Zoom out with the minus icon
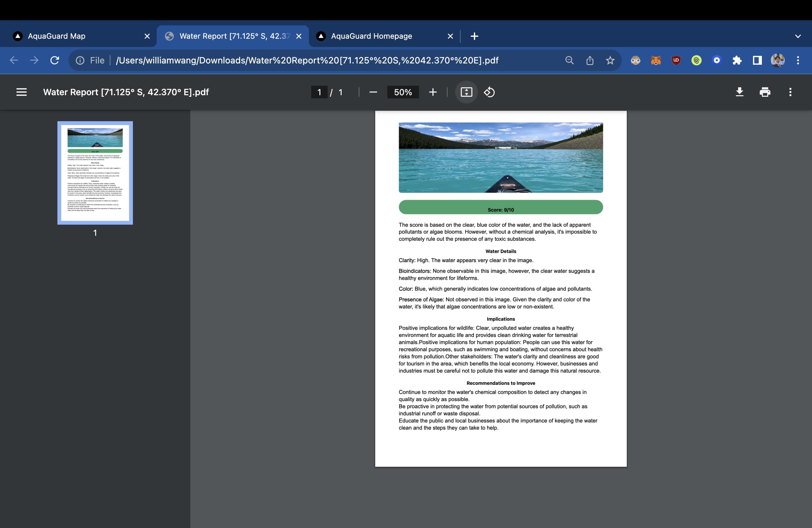Viewport: 812px width, 528px height. pos(373,92)
